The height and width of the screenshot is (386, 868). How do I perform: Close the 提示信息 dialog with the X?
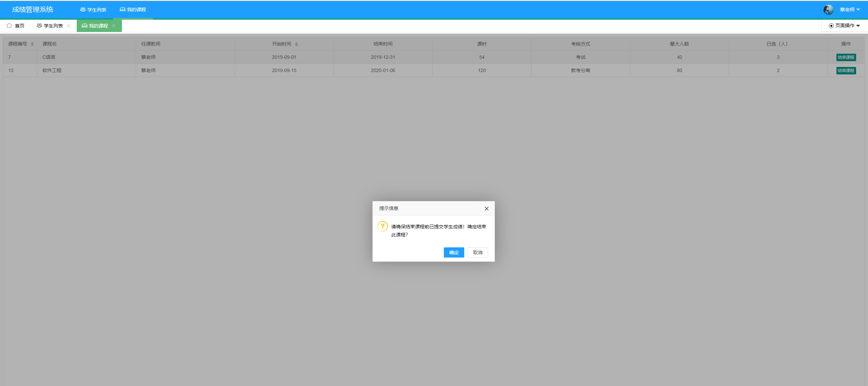coord(486,208)
